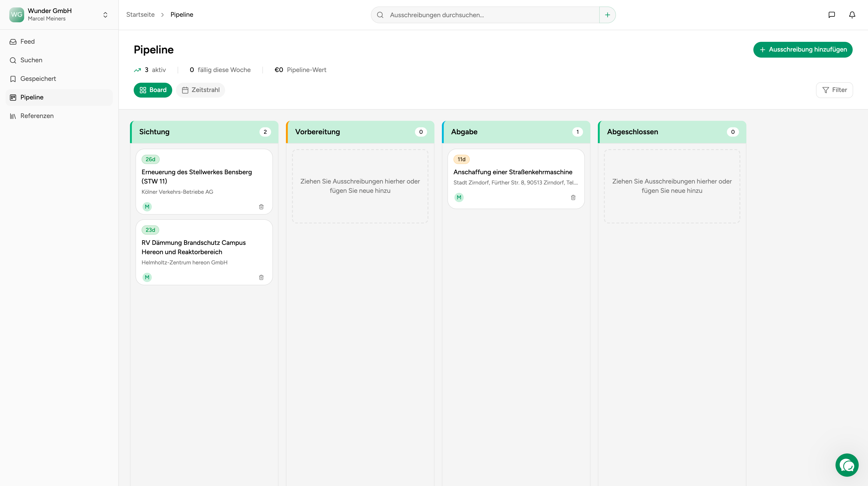Expand the Wunder GmbH workspace switcher
The width and height of the screenshot is (868, 486).
click(x=105, y=15)
